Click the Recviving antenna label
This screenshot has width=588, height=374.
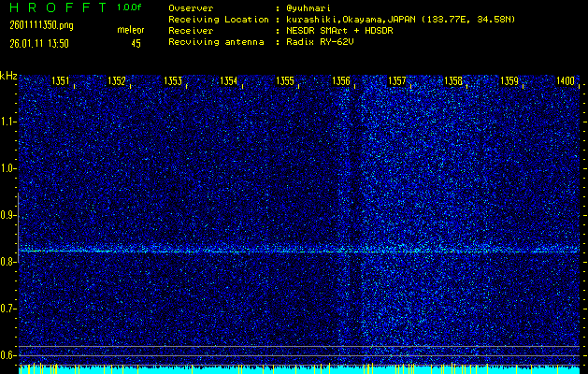tap(216, 42)
